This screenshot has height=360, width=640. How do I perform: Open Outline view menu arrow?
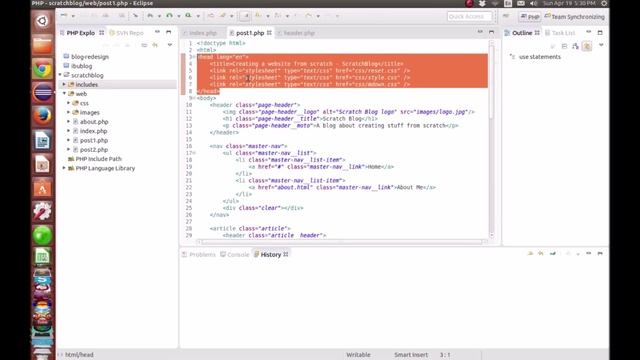601,45
